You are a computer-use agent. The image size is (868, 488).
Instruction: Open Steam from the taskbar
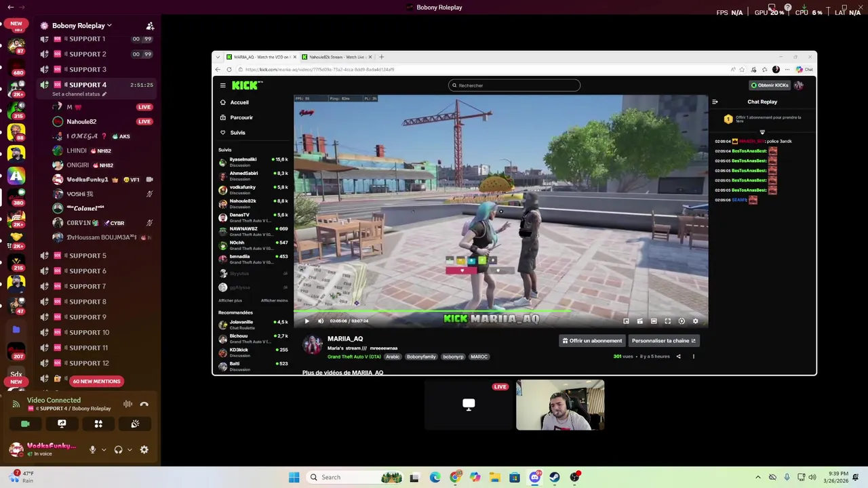tap(555, 477)
